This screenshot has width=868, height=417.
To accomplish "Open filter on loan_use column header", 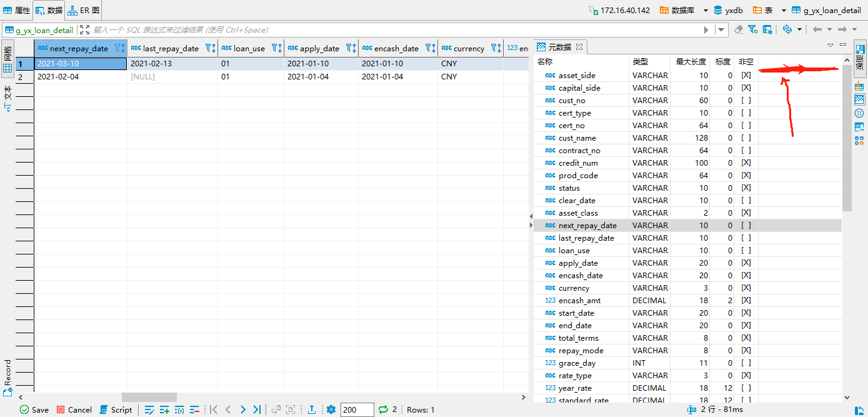I will point(276,48).
